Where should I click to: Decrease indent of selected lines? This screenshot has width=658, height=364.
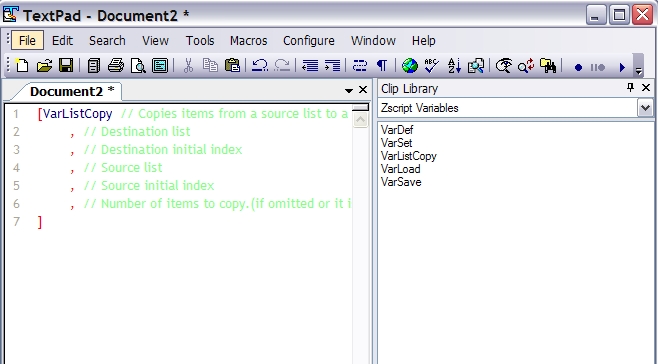click(x=310, y=66)
